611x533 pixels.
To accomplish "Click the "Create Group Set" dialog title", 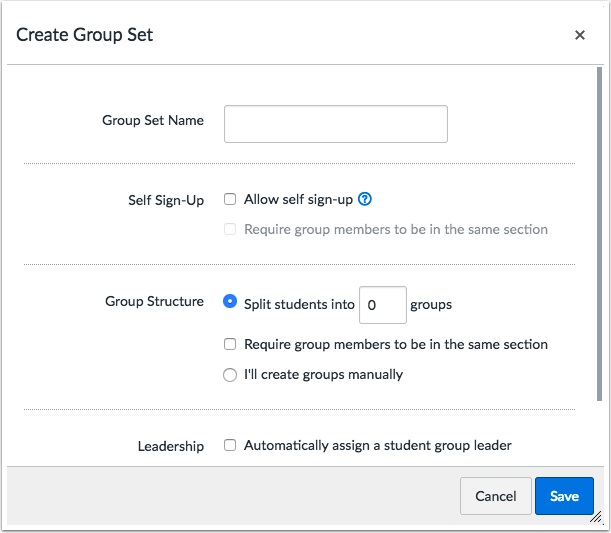I will coord(85,35).
